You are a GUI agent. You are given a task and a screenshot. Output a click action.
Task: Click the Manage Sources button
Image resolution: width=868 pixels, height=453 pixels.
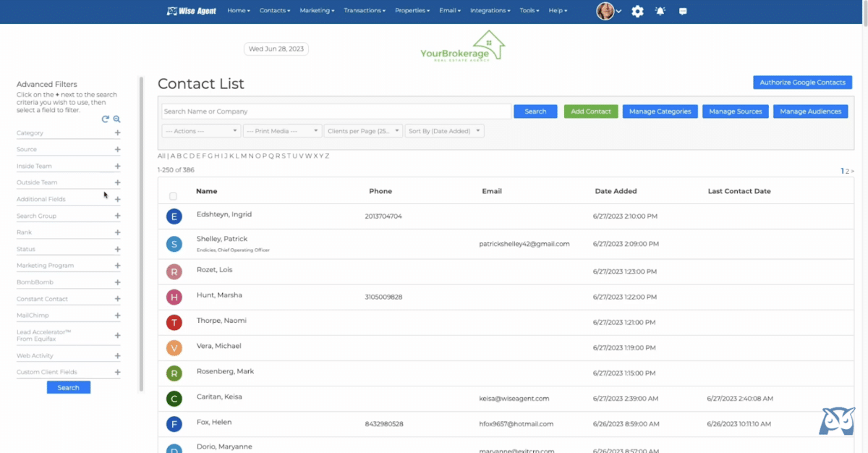click(x=735, y=111)
